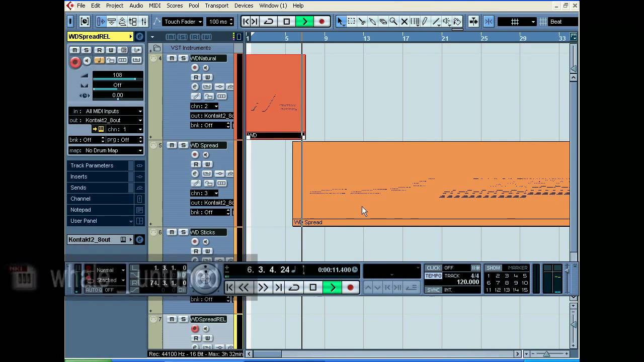Click Edit In-Place pencil on WDNatural track
Viewport: 644px width, 362px height.
click(x=196, y=97)
